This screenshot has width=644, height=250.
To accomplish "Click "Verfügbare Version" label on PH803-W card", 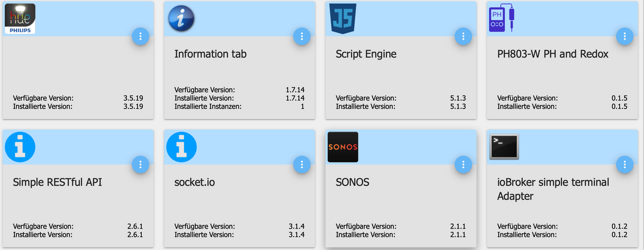I will tap(528, 98).
